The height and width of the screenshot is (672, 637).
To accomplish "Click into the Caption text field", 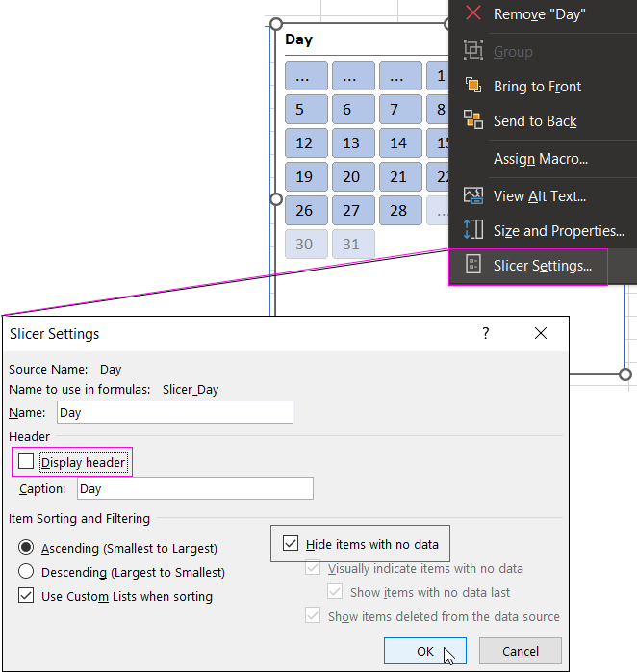I will pyautogui.click(x=194, y=488).
